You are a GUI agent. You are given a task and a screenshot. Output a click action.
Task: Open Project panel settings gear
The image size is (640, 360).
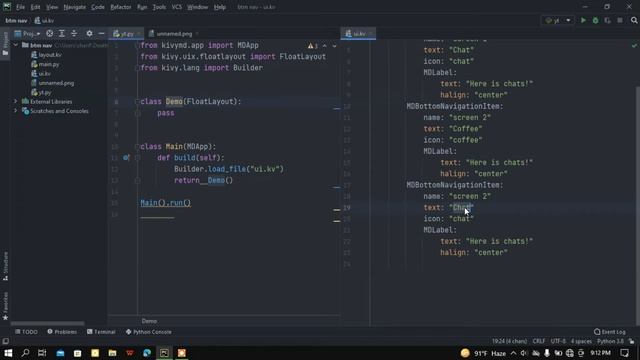89,33
